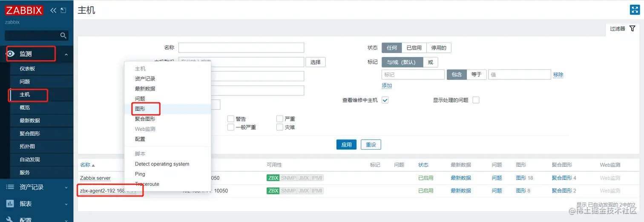Click IPMI badge in zbx-agent2 row
The height and width of the screenshot is (222, 644).
coord(317,190)
